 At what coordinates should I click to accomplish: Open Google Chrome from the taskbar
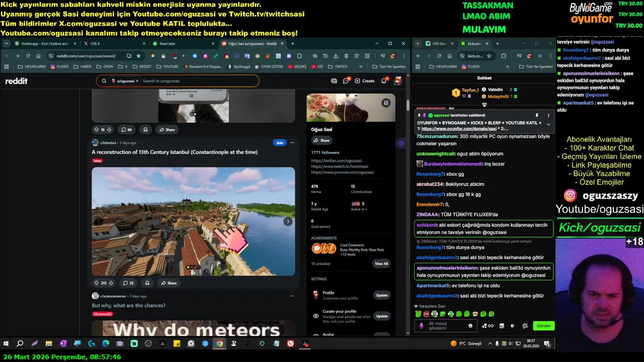coord(219,344)
